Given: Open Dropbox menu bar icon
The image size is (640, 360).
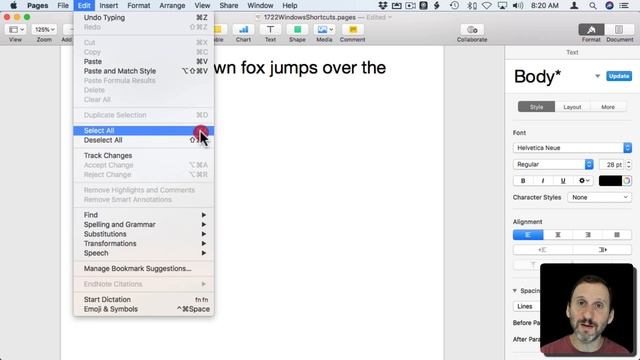Looking at the screenshot, I should coord(383,5).
